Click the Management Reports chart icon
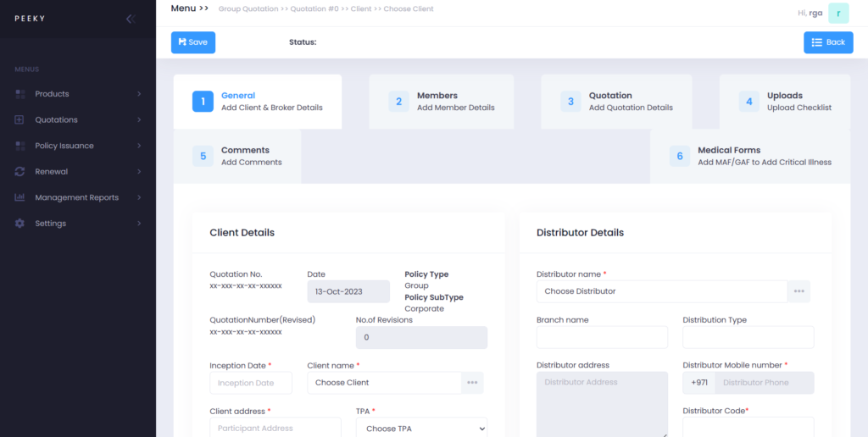The height and width of the screenshot is (437, 868). (x=20, y=197)
